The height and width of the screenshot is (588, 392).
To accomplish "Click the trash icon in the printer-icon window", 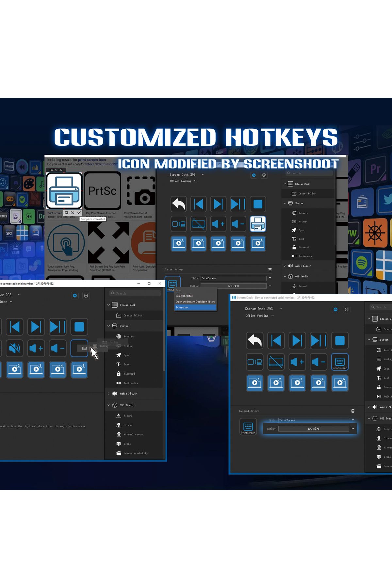I will click(x=270, y=269).
